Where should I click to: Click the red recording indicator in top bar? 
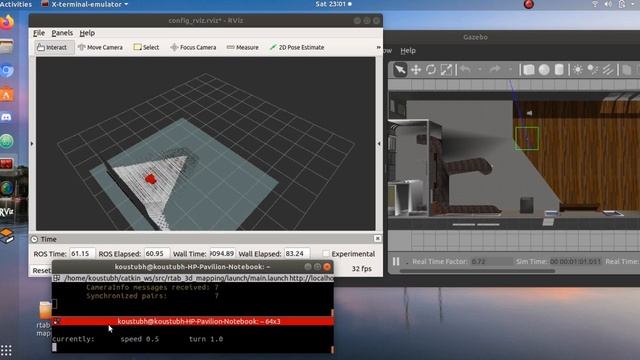click(x=529, y=4)
